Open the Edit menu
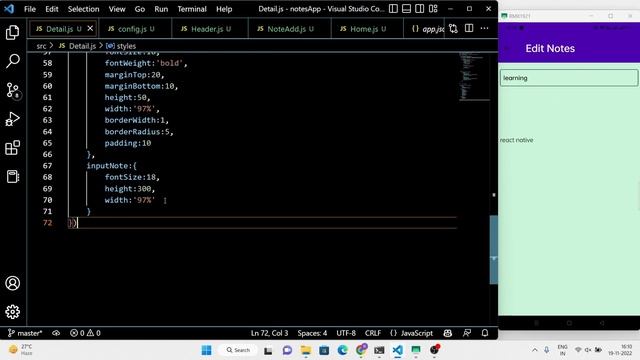 click(51, 9)
